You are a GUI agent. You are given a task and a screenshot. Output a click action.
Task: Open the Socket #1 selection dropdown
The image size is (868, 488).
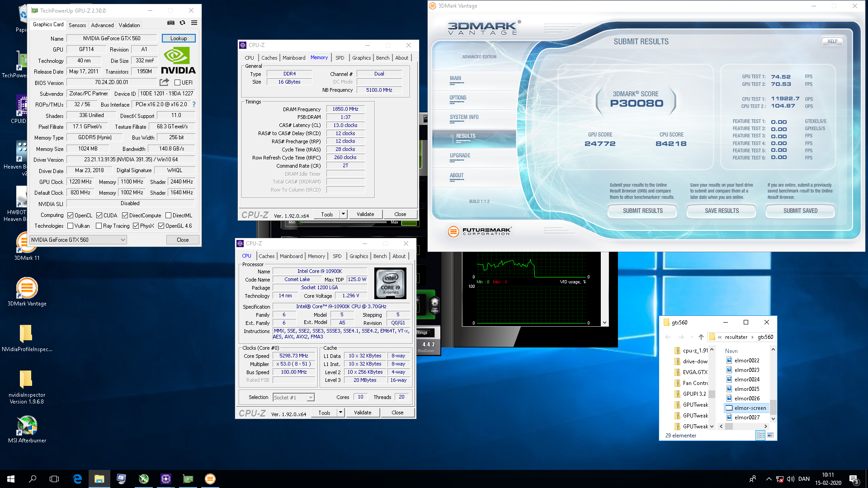pyautogui.click(x=294, y=398)
